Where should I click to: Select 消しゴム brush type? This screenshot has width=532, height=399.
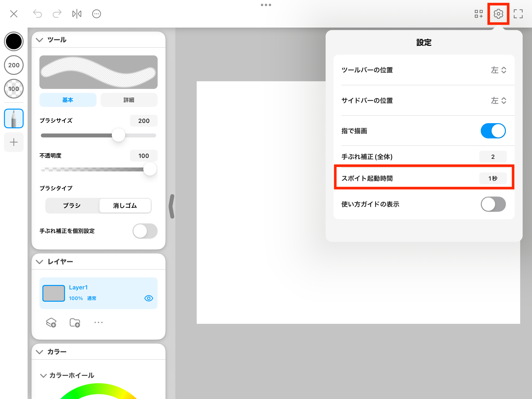[x=125, y=206]
